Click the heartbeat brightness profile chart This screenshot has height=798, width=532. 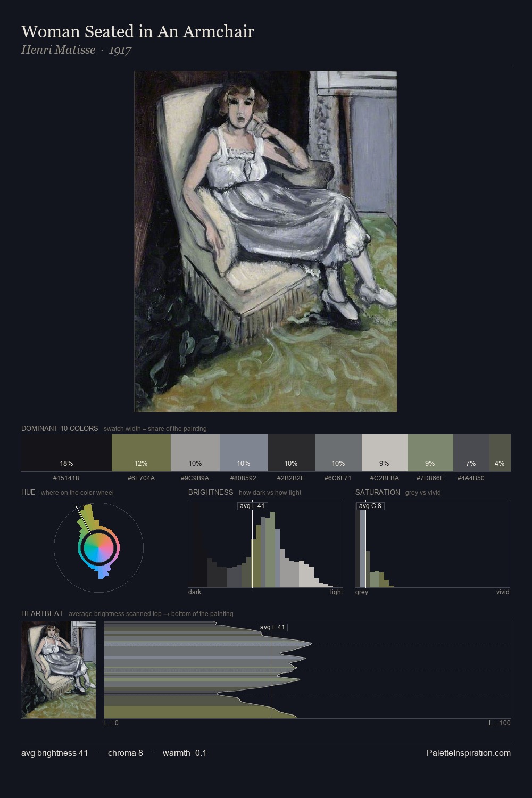tap(307, 670)
